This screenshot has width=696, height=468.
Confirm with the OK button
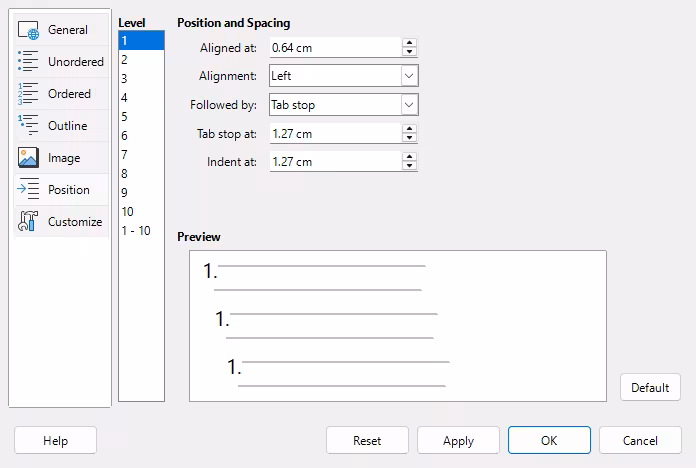click(x=549, y=440)
